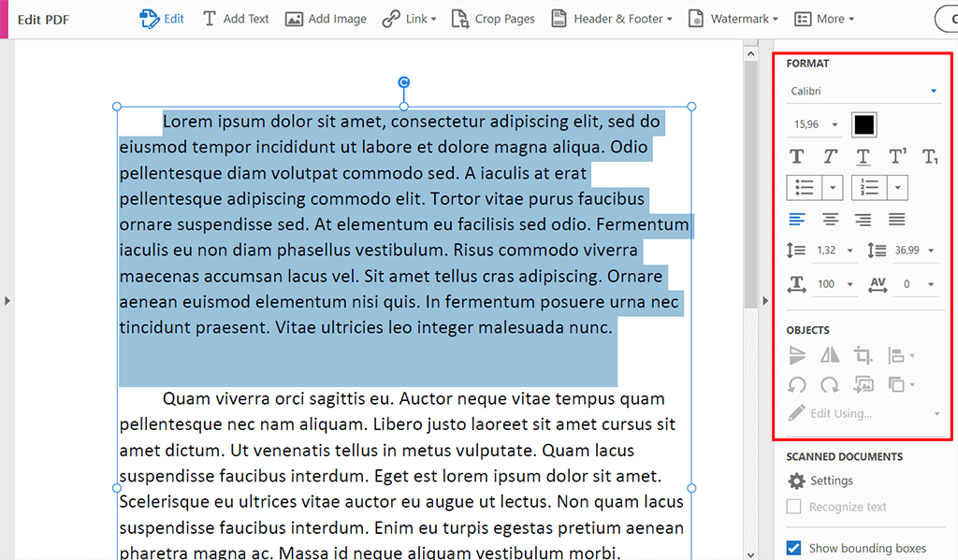Align text right
The width and height of the screenshot is (958, 560).
pyautogui.click(x=863, y=220)
